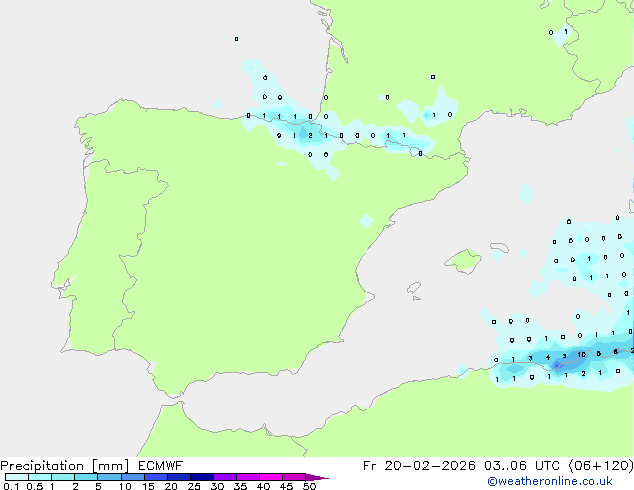Image resolution: width=634 pixels, height=490 pixels.
Task: Click the 'Precipitation [mm]' title text
Action: coord(65,466)
